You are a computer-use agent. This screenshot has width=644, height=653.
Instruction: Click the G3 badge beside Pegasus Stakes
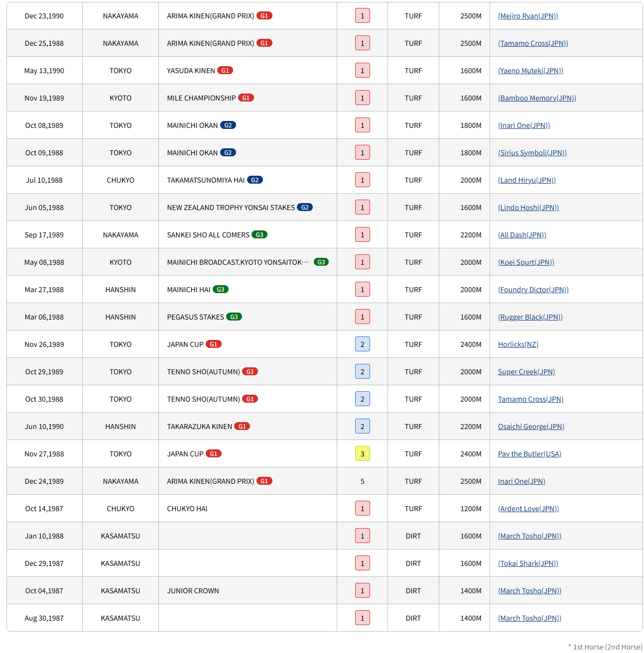pyautogui.click(x=234, y=317)
